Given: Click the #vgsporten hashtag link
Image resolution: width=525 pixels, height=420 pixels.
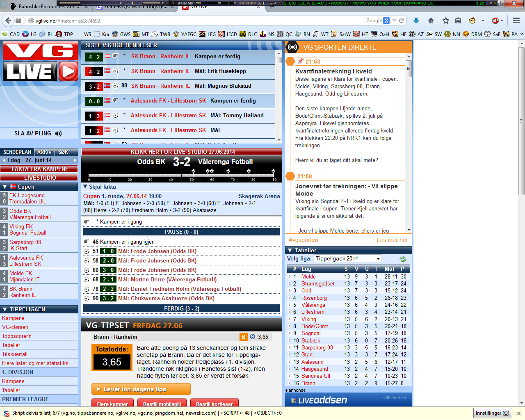Looking at the screenshot, I should point(304,240).
